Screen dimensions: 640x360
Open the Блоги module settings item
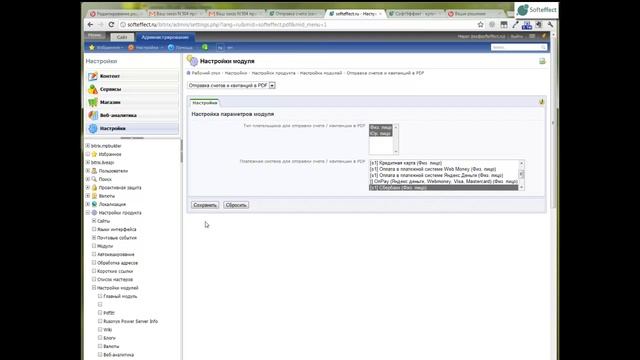point(109,338)
